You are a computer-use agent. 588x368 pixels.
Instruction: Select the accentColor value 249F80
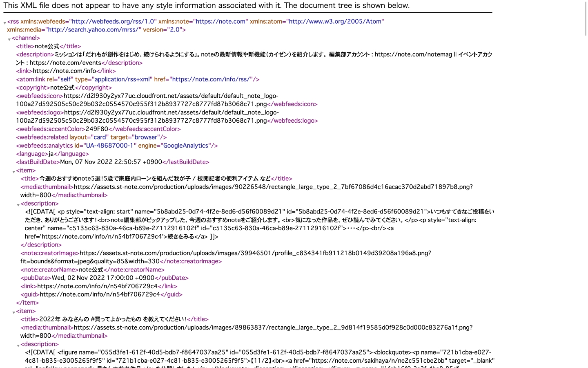(96, 129)
